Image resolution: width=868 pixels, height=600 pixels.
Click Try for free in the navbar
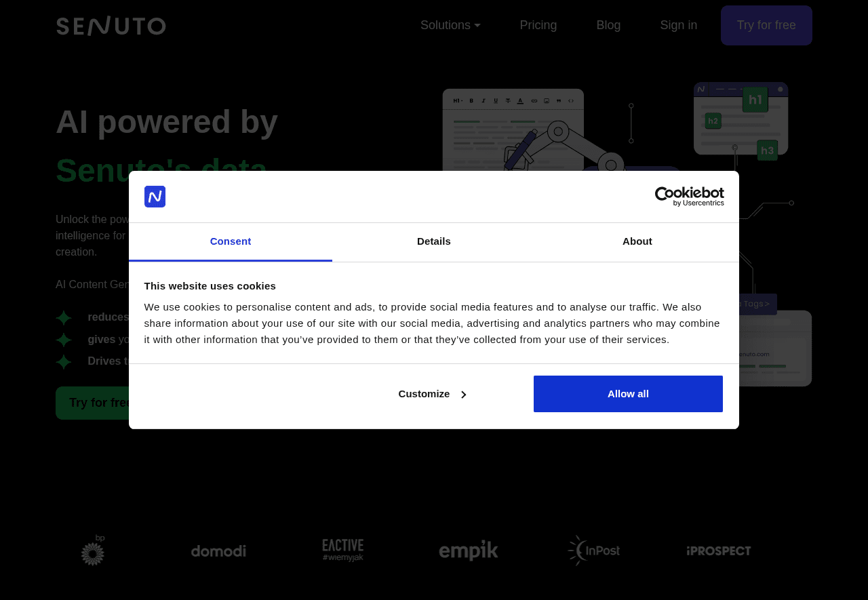766,24
